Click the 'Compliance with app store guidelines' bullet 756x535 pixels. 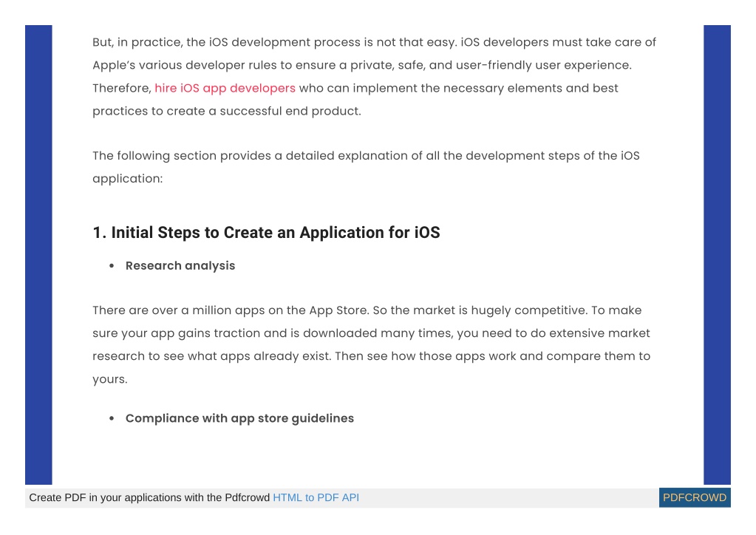click(x=239, y=418)
